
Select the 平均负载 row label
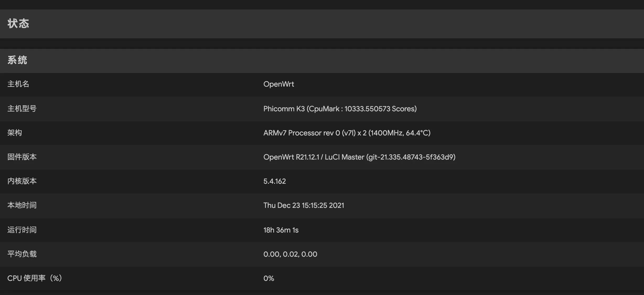[x=22, y=254]
